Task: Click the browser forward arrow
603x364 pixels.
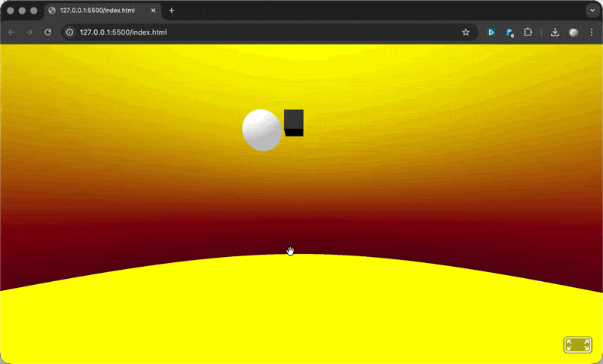Action: [29, 32]
